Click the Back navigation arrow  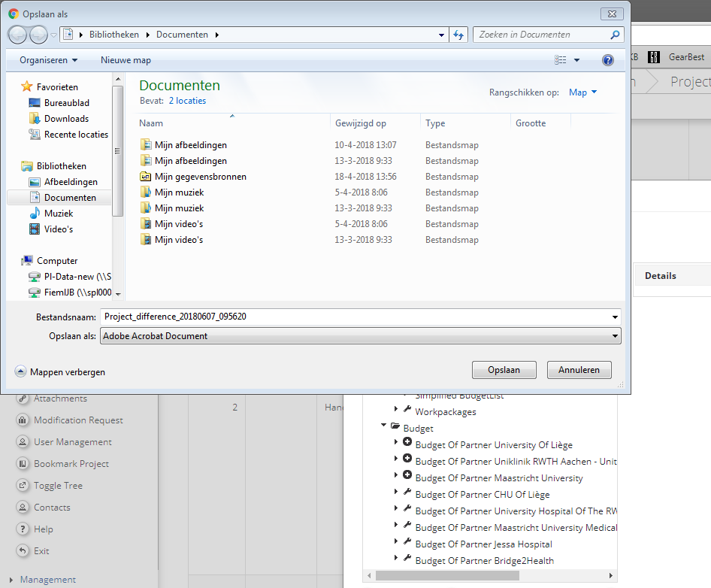click(18, 35)
